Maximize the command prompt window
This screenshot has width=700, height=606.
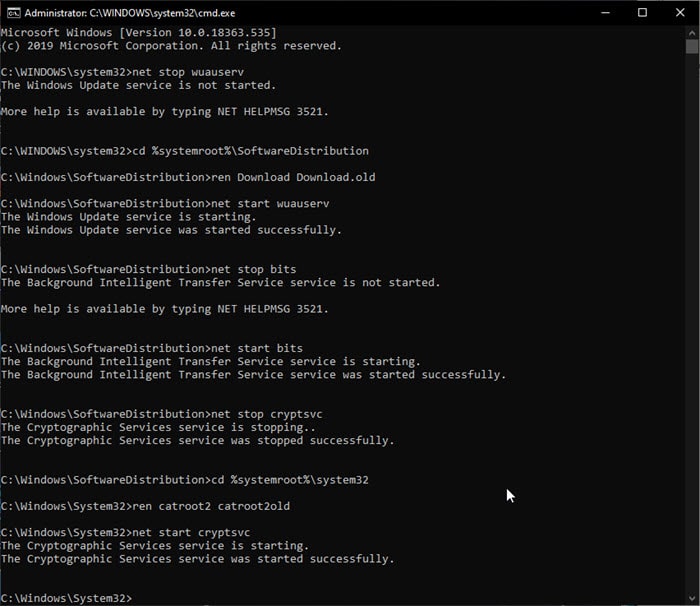pyautogui.click(x=642, y=13)
